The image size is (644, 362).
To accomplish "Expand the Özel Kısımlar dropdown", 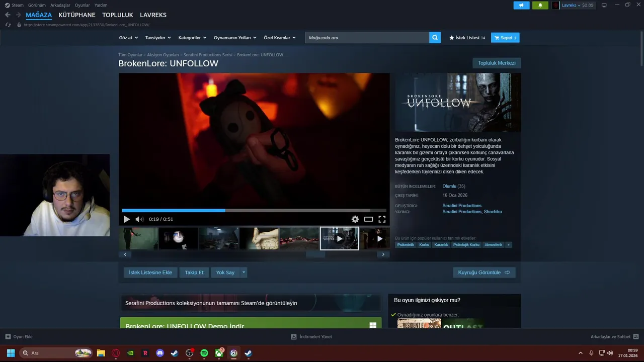I will [x=280, y=38].
